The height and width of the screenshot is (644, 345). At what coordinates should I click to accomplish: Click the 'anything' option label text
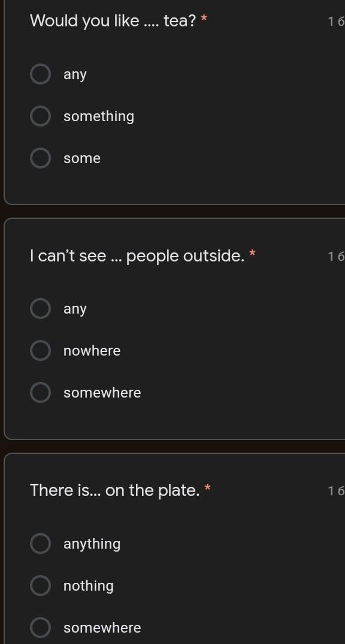[x=92, y=544]
